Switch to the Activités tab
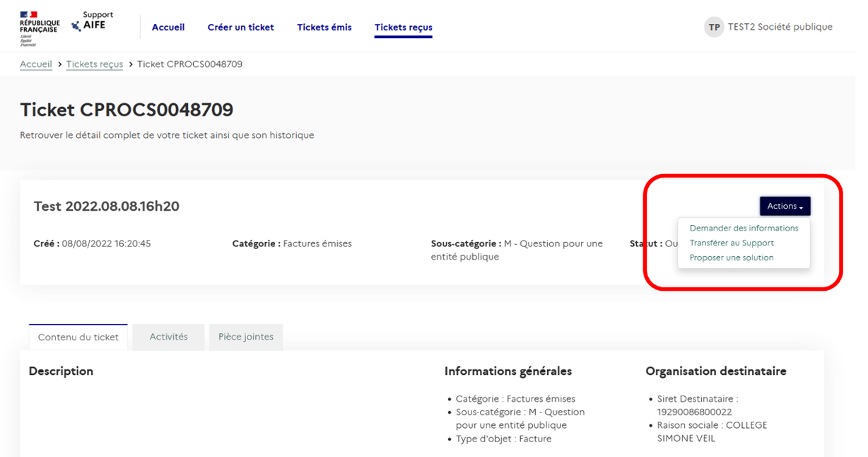The width and height of the screenshot is (868, 457). tap(168, 337)
